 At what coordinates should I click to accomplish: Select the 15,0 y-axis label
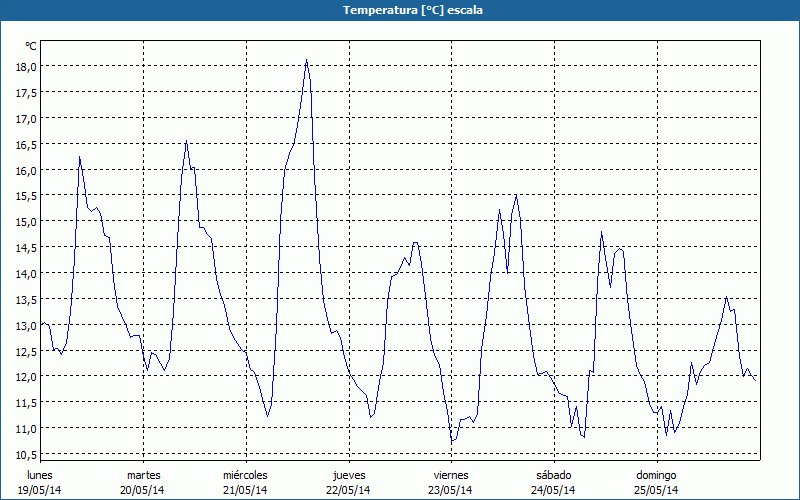(25, 222)
